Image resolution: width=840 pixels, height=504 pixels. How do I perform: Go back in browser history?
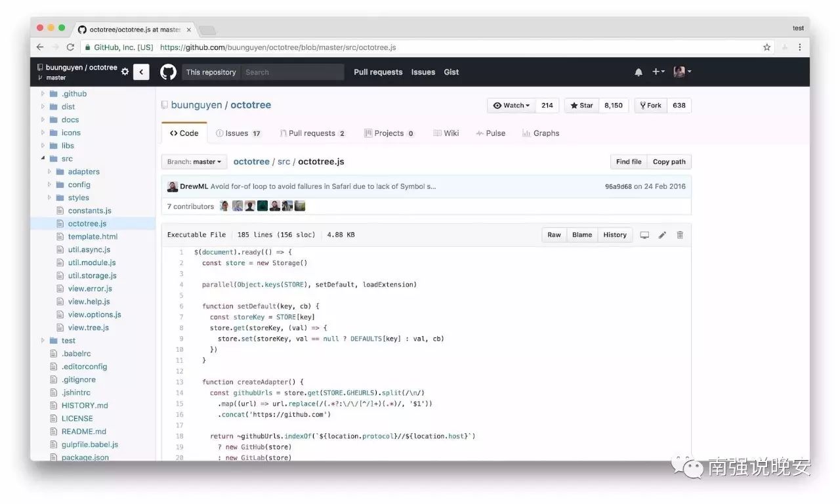[40, 47]
